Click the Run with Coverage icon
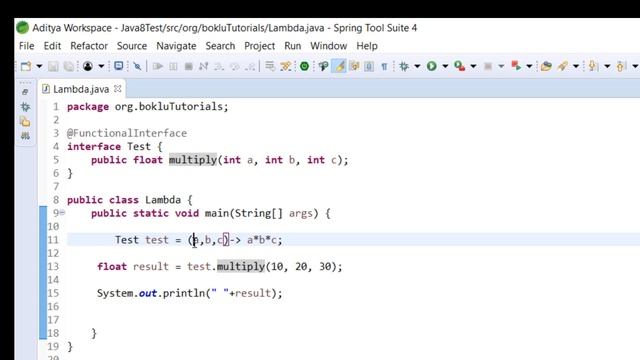 pos(460,66)
